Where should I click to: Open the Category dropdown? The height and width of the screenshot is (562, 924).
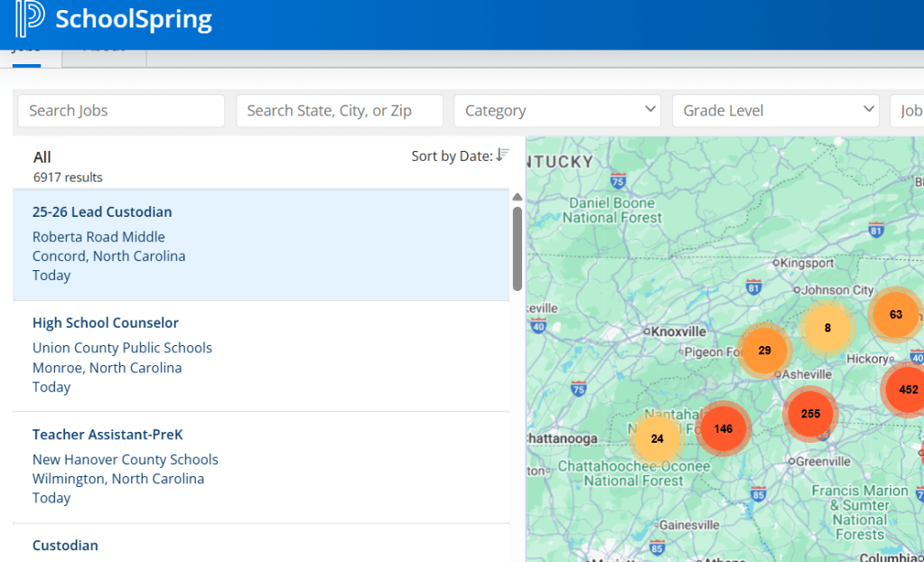(x=557, y=110)
